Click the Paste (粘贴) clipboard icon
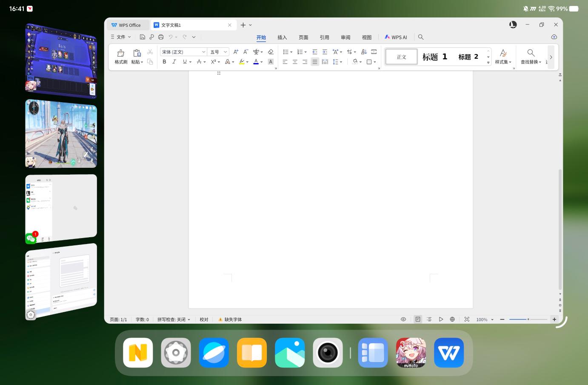Viewport: 588px width, 385px height. pyautogui.click(x=137, y=53)
